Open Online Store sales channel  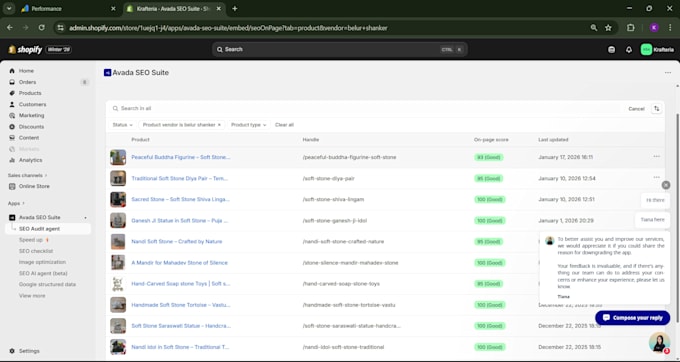click(34, 186)
